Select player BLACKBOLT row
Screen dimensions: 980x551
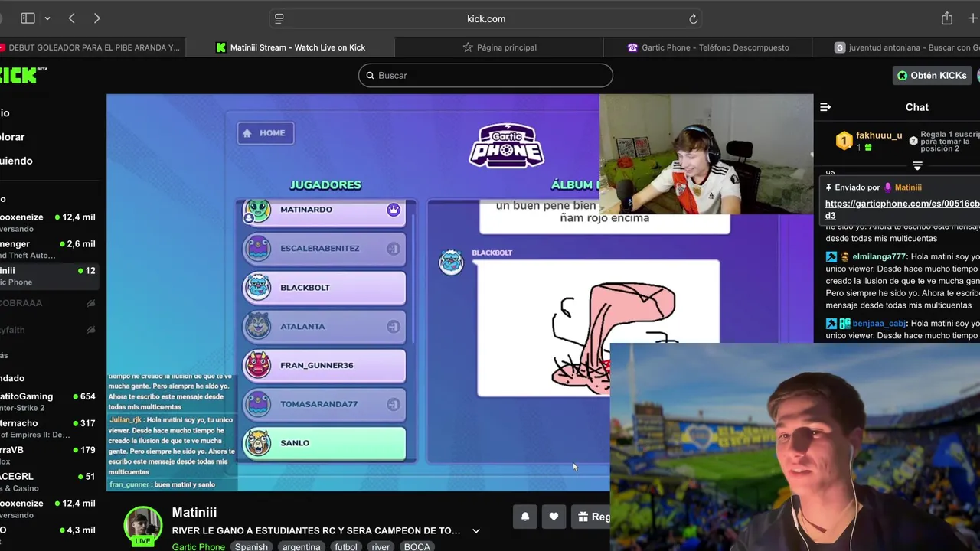324,287
